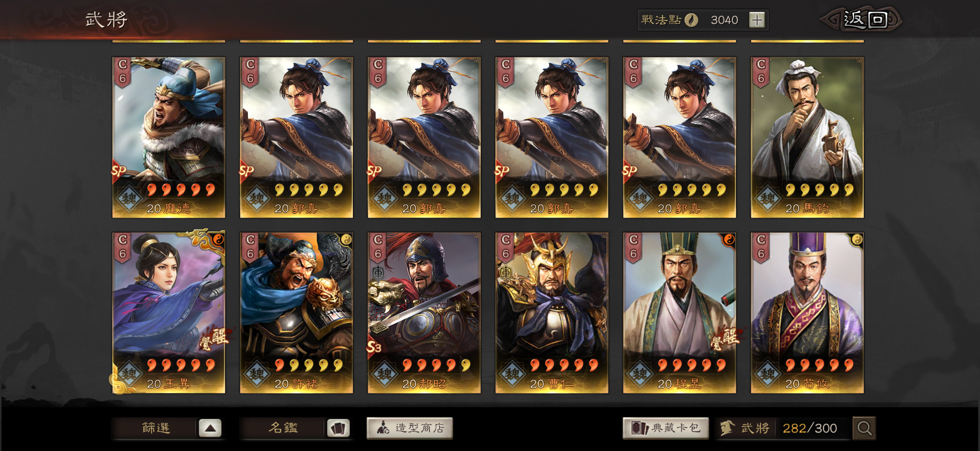Click the yin-yang emblem on 程昱 card

[x=729, y=240]
